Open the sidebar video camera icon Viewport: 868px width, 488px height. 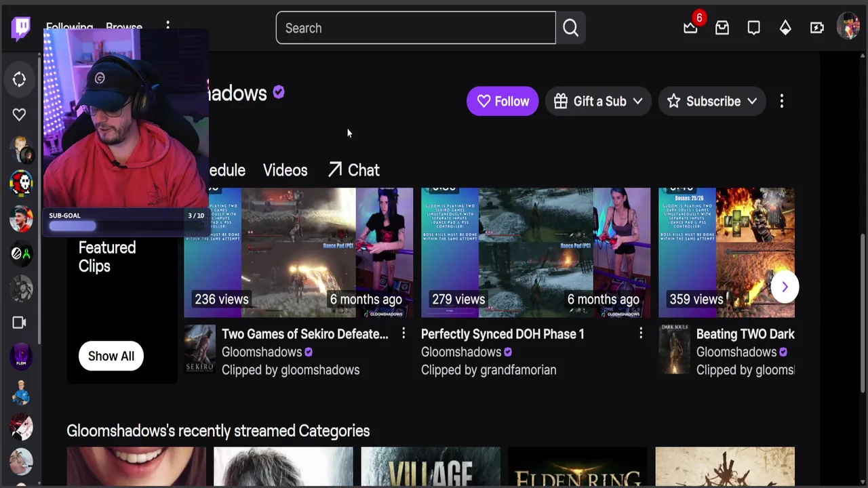tap(19, 323)
